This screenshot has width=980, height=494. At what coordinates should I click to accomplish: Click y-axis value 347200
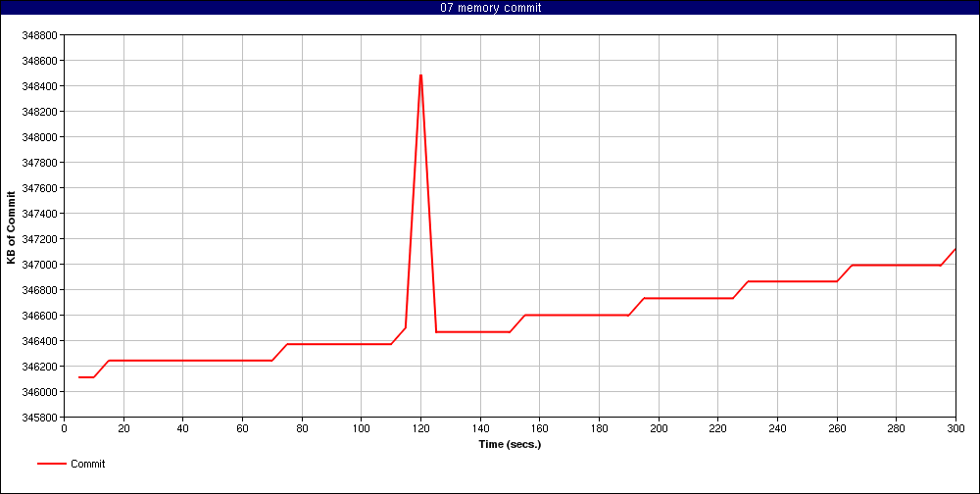coord(39,239)
